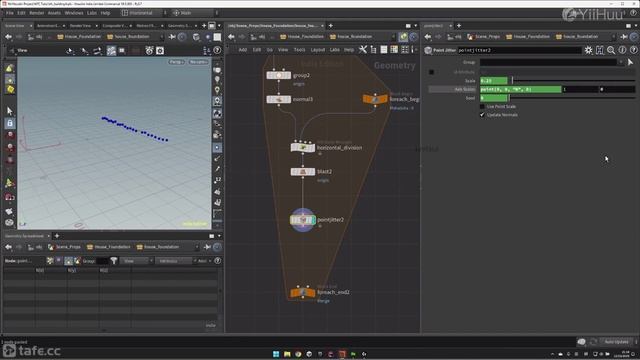Open the Group parameter dropdown arrow

point(621,62)
